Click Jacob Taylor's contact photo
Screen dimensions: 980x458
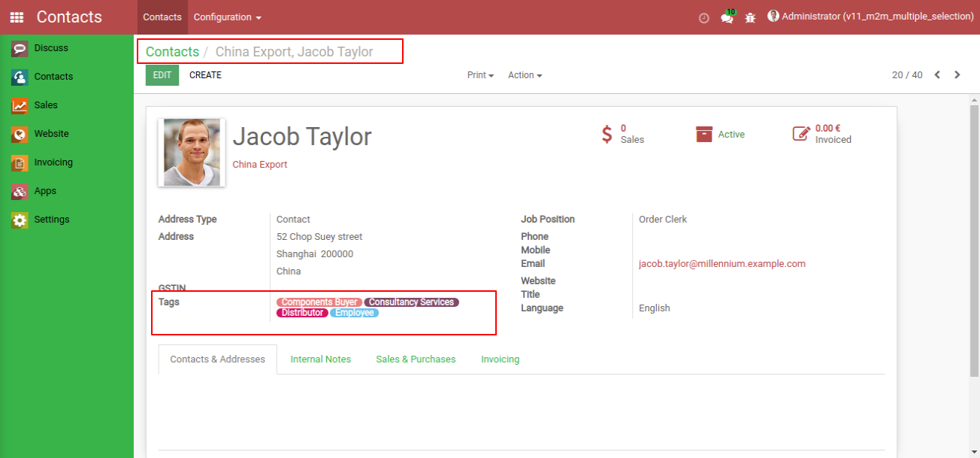click(190, 150)
